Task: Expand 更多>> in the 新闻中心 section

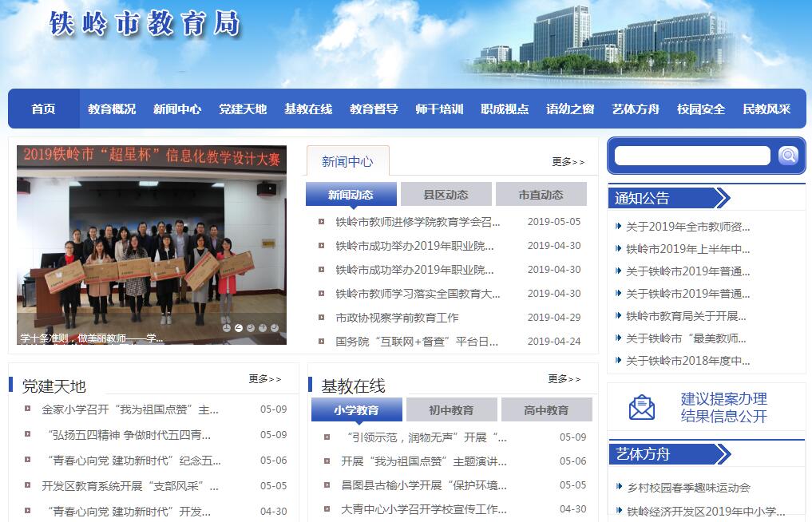Action: click(568, 162)
